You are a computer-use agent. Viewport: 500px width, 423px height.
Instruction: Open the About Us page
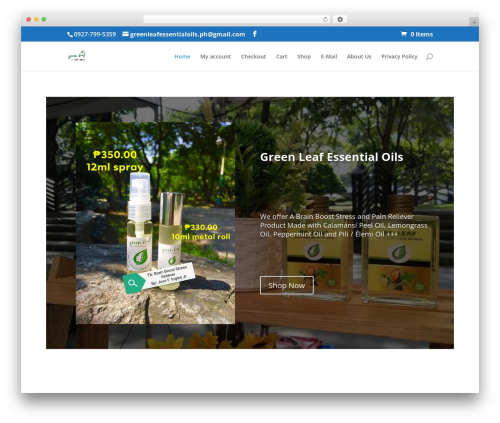click(x=359, y=57)
